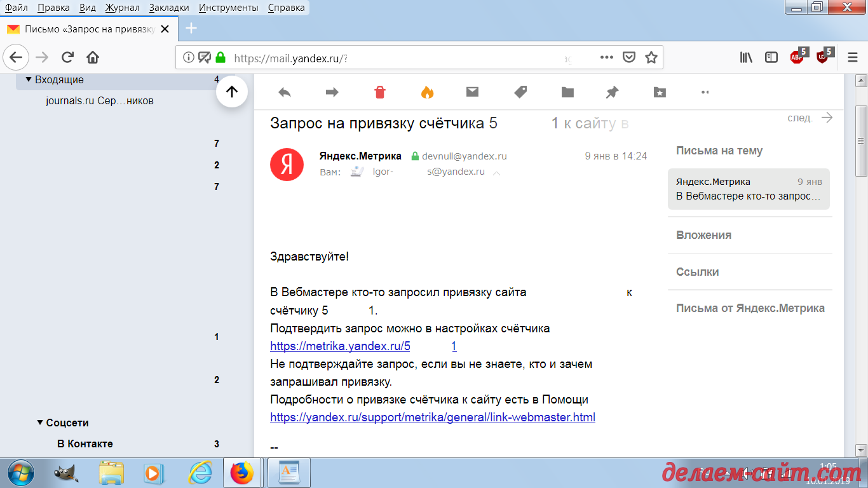Open the Закладки menu
Viewport: 868px width, 488px height.
click(169, 8)
